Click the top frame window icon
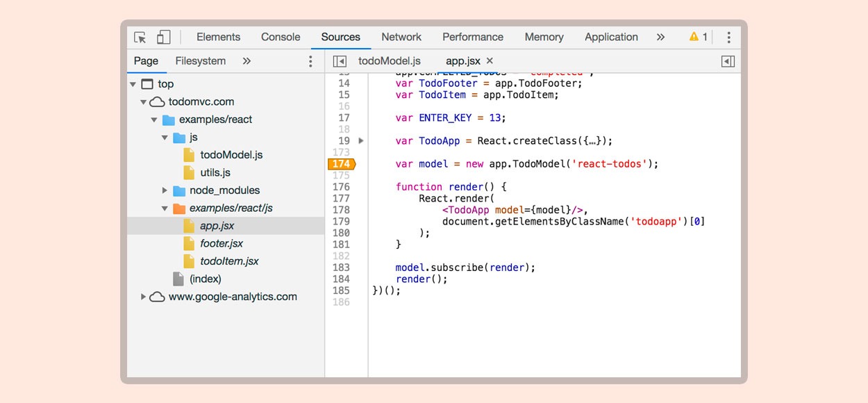The width and height of the screenshot is (868, 403). coord(147,84)
